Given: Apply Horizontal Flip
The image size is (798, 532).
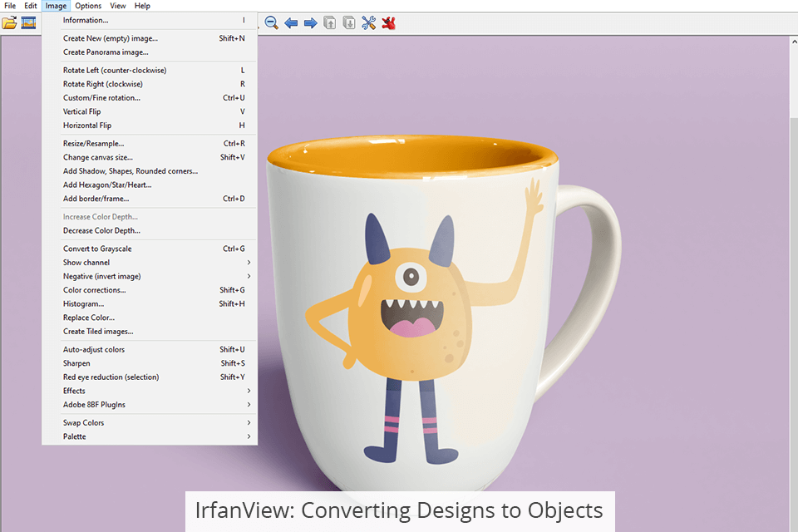Looking at the screenshot, I should point(150,126).
